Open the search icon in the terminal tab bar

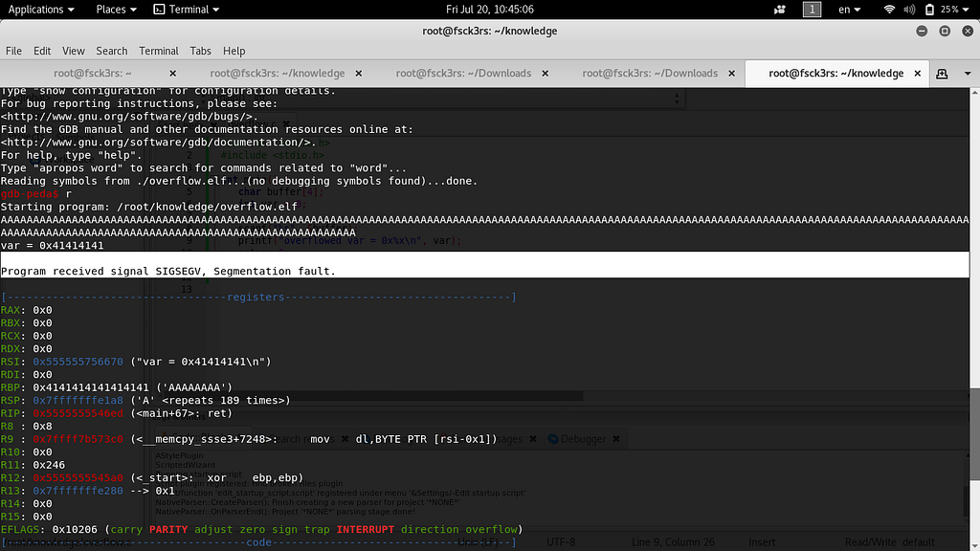point(942,73)
